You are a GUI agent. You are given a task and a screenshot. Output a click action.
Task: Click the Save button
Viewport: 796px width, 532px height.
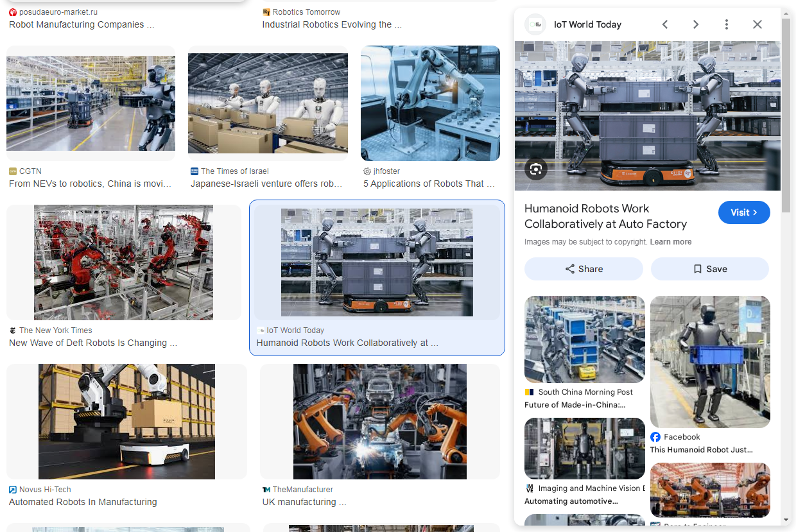pos(710,269)
